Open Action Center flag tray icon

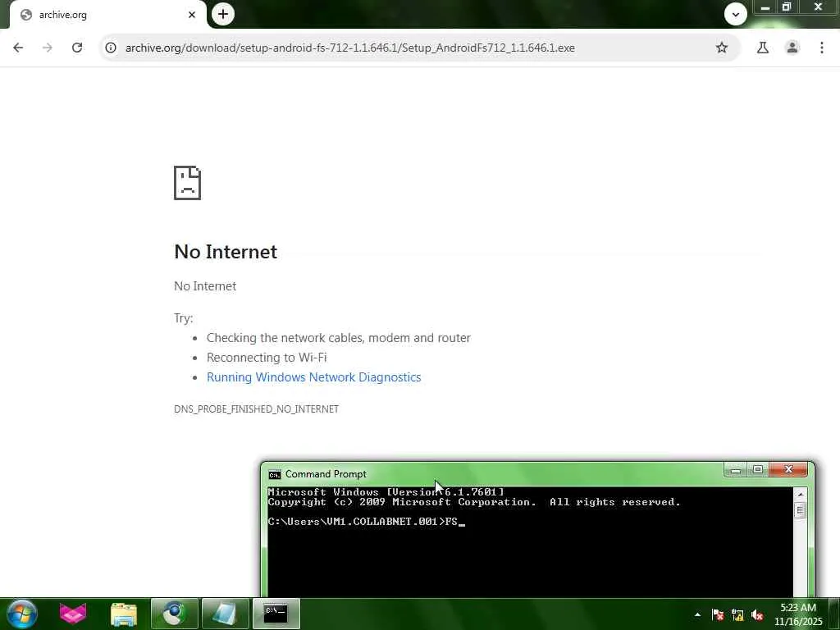[718, 615]
